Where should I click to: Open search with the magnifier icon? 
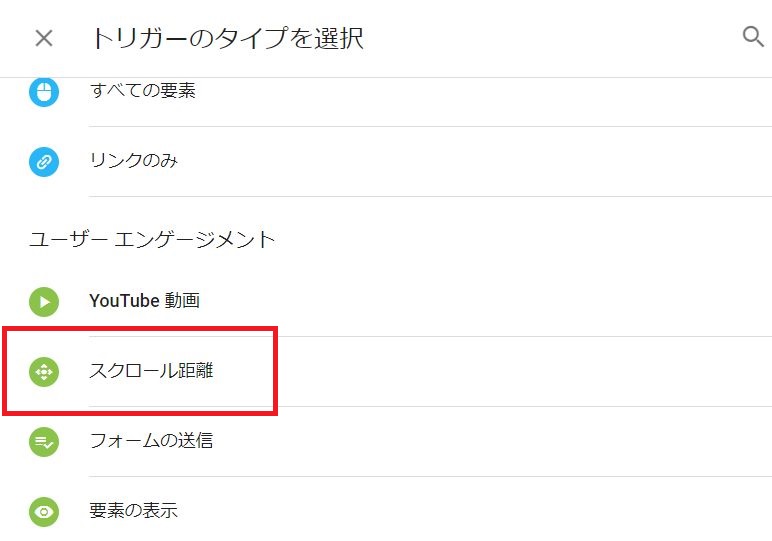click(753, 36)
